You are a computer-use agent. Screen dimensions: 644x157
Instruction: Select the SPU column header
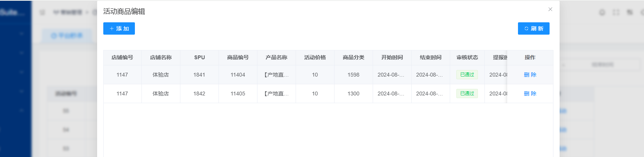pos(199,57)
